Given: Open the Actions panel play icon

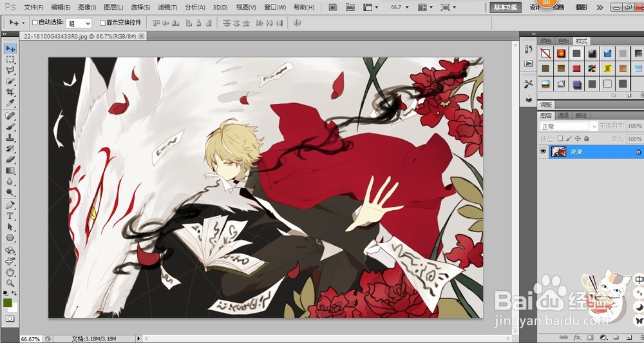Looking at the screenshot, I should [529, 63].
